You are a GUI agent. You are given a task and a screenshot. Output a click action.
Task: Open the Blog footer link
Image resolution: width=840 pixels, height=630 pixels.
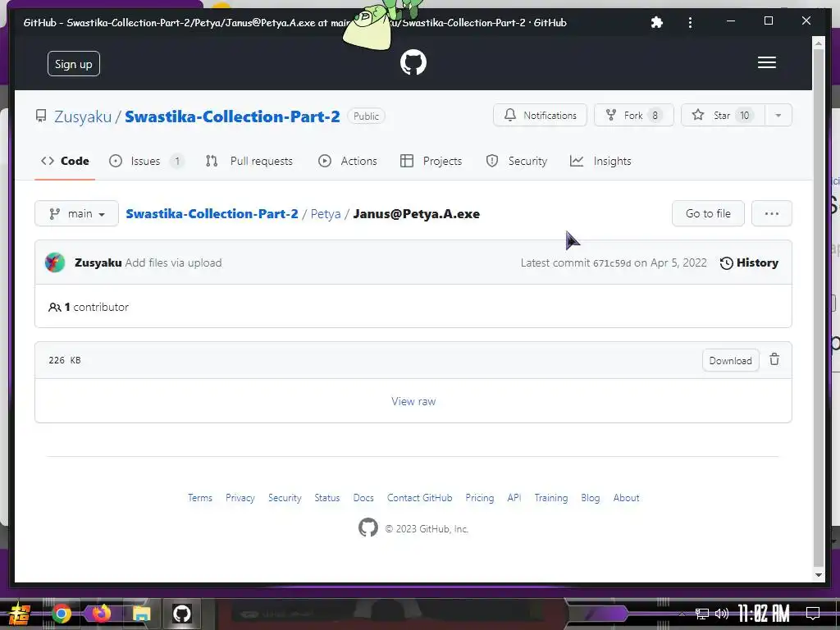[591, 498]
